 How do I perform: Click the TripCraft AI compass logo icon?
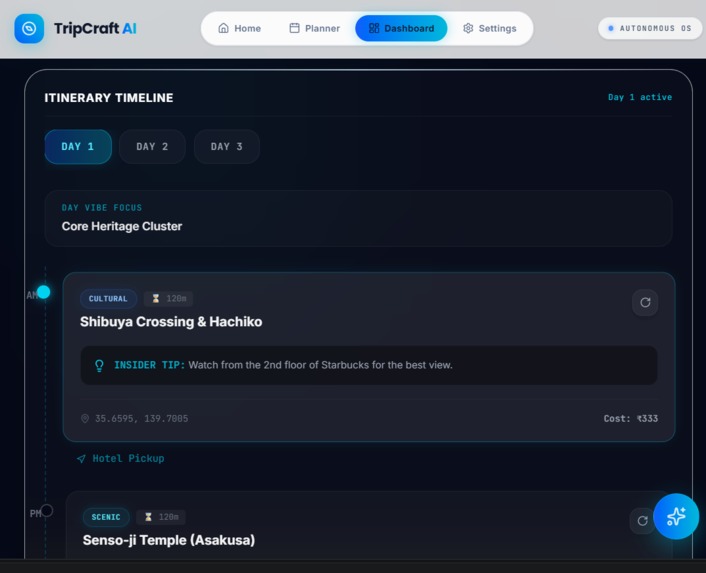[x=29, y=29]
